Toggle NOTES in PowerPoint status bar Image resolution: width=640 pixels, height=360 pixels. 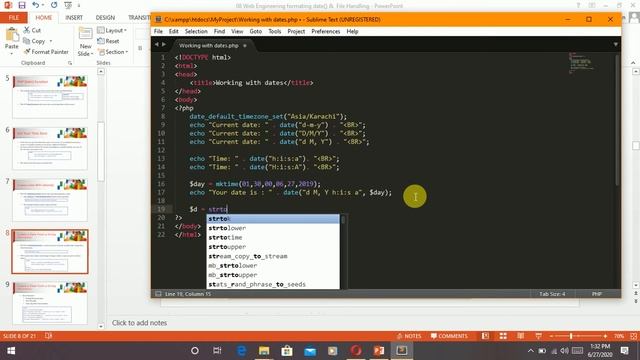(x=409, y=336)
